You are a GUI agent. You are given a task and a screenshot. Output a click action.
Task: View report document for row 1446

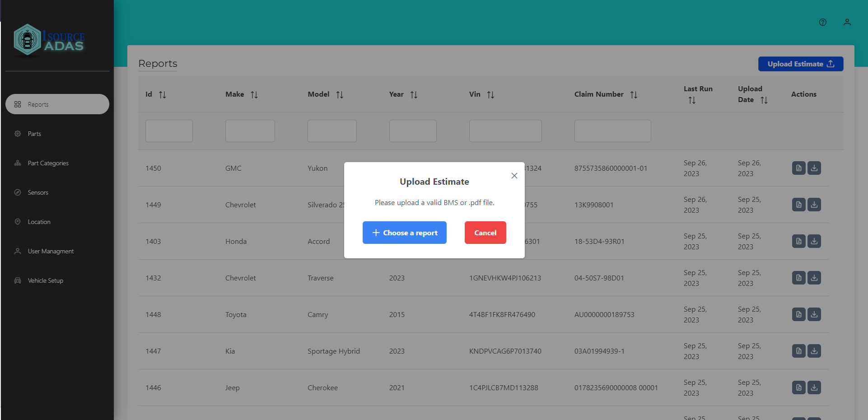pos(799,387)
